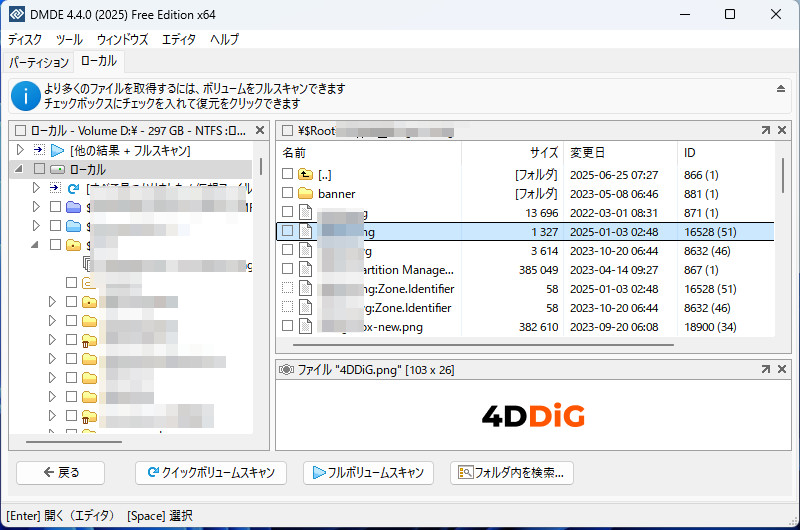Pop out the 4DDiG.png preview panel
Image resolution: width=800 pixels, height=530 pixels.
(x=765, y=369)
